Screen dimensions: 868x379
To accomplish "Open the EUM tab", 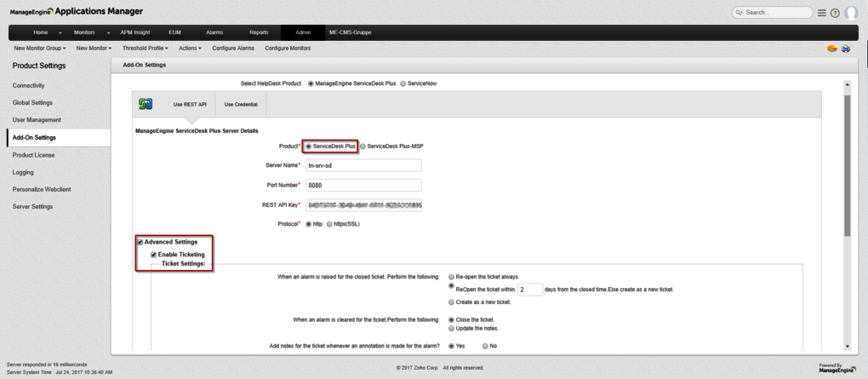I will tap(175, 32).
